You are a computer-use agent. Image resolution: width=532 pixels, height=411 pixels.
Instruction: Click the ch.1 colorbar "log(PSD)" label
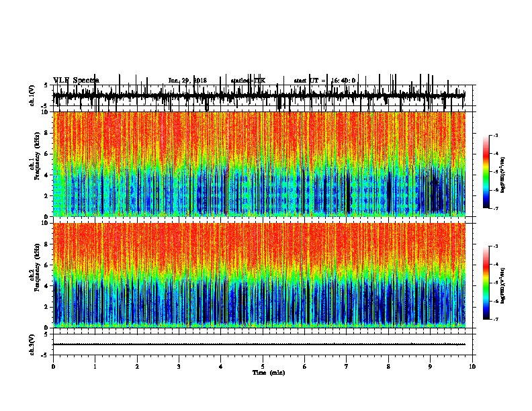pyautogui.click(x=502, y=175)
